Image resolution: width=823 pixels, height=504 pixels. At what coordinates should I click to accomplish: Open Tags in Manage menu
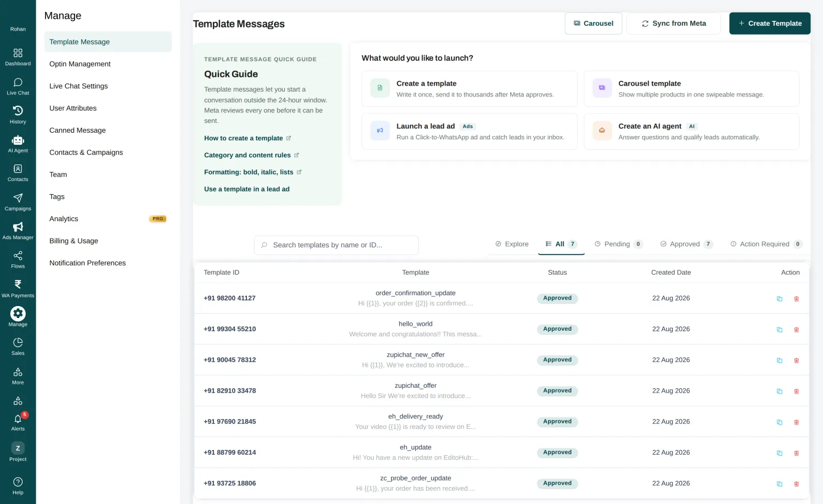108,196
